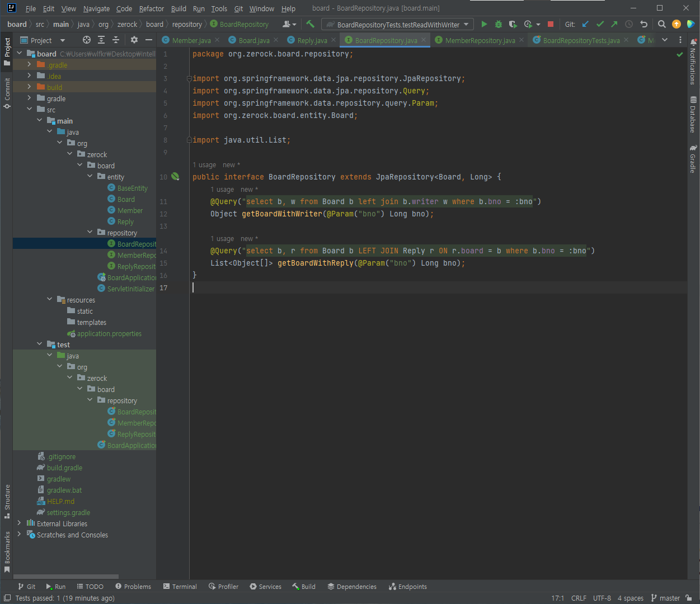The height and width of the screenshot is (604, 700).
Task: Expand External Libraries node
Action: tap(19, 523)
